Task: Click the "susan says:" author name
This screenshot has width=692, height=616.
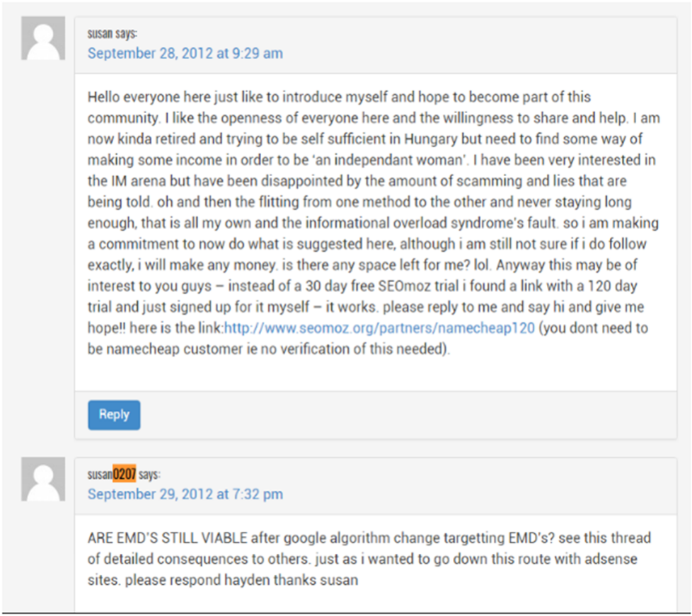Action: [x=112, y=33]
